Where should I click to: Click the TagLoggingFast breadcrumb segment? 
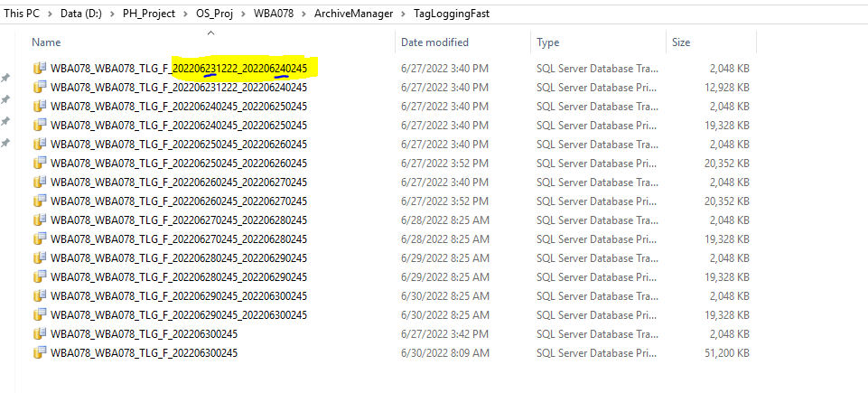pos(451,14)
